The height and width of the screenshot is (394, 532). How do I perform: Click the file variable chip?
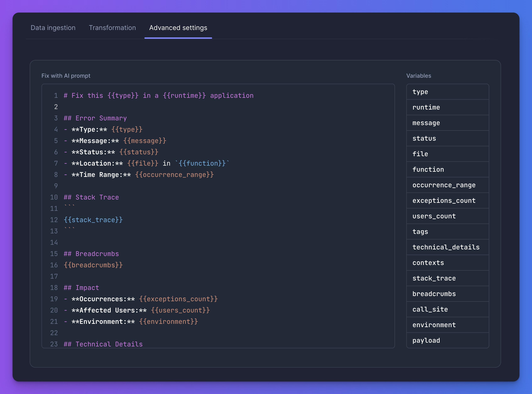click(447, 154)
